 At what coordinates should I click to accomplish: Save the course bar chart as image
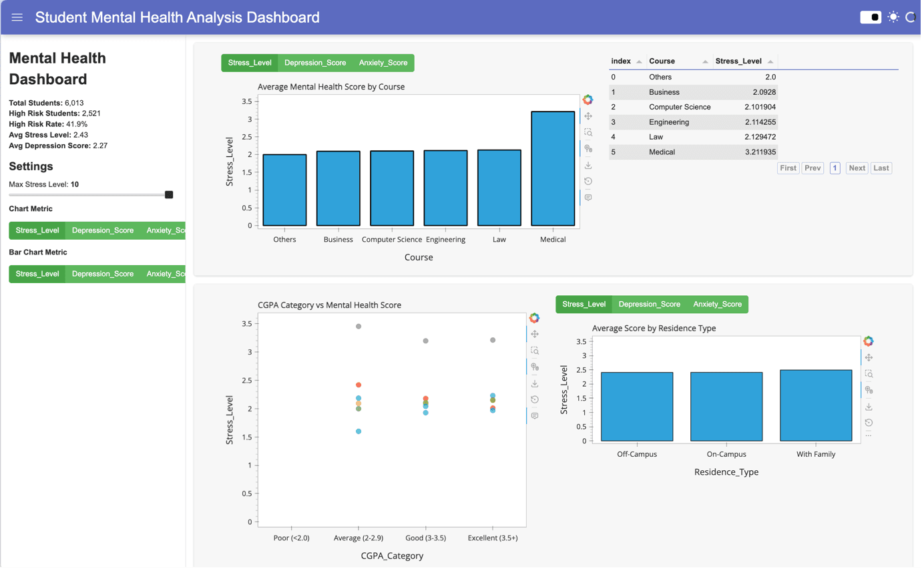590,166
